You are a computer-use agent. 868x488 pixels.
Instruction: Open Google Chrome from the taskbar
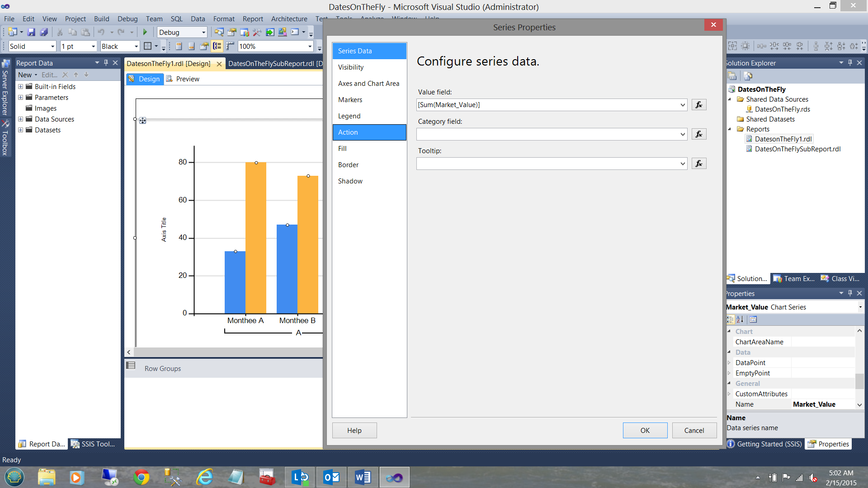141,477
